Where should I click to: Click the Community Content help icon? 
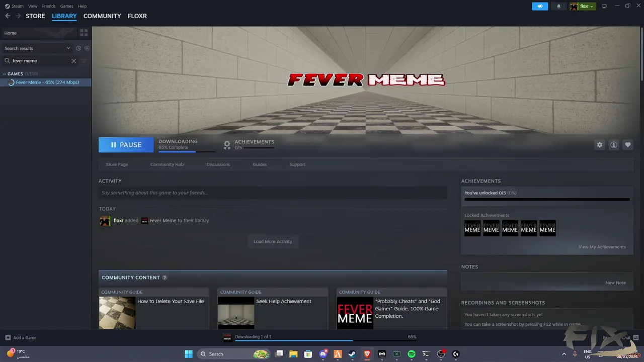[165, 278]
